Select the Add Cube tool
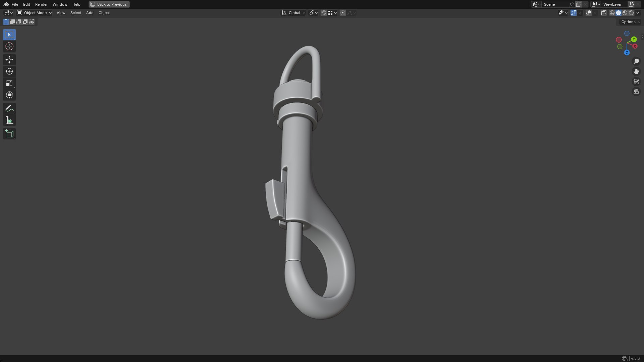This screenshot has width=644, height=362. click(x=9, y=134)
